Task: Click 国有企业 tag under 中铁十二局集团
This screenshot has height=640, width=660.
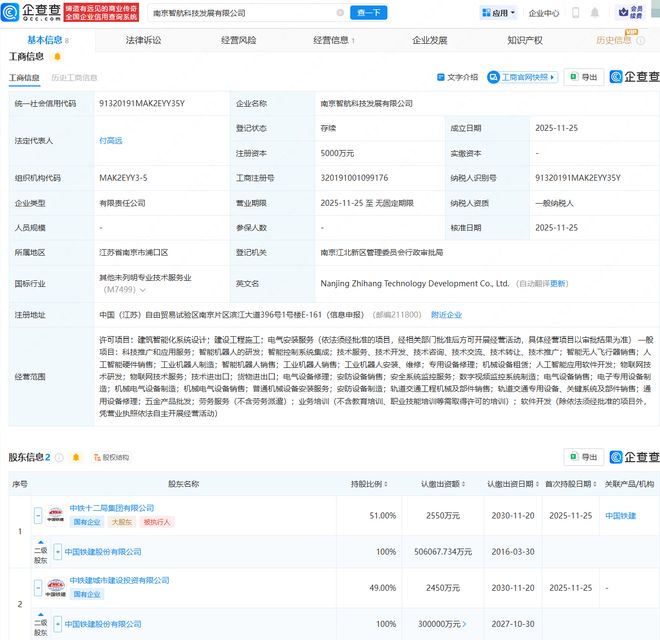Action: [87, 522]
